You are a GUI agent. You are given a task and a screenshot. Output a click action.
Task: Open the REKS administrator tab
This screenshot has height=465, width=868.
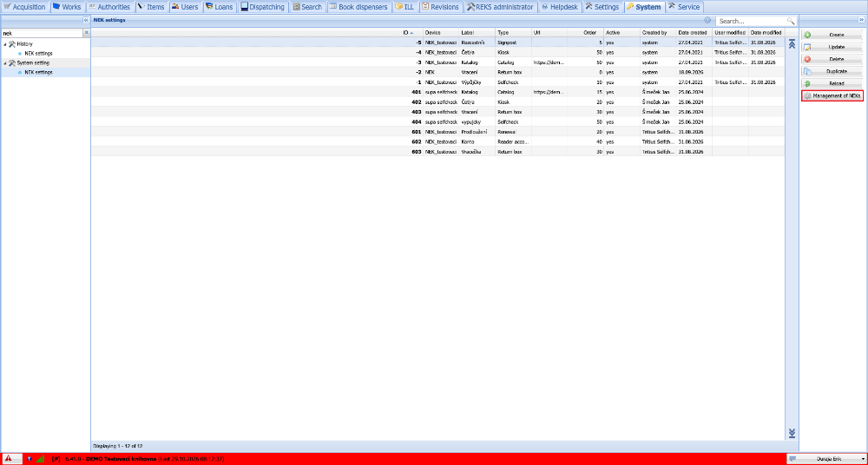501,7
